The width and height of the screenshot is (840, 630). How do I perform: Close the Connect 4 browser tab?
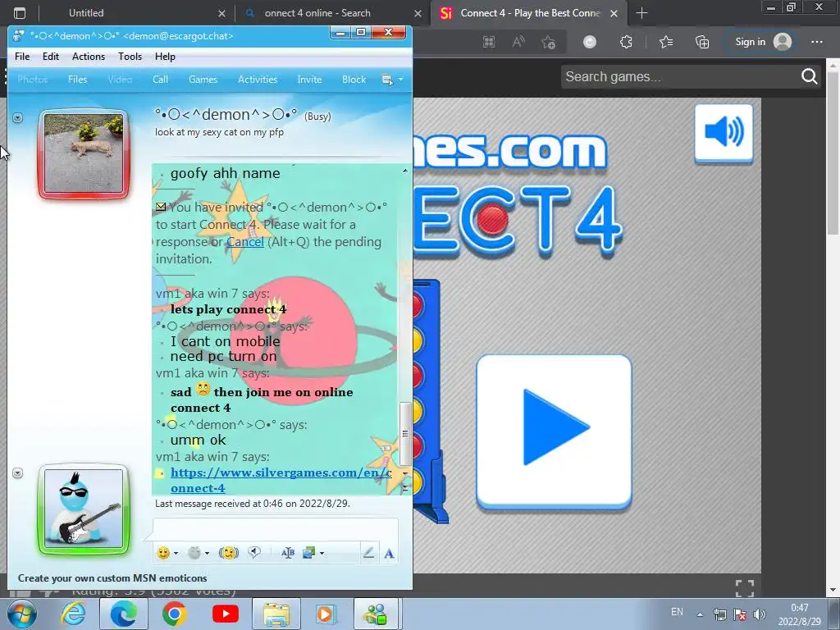614,13
